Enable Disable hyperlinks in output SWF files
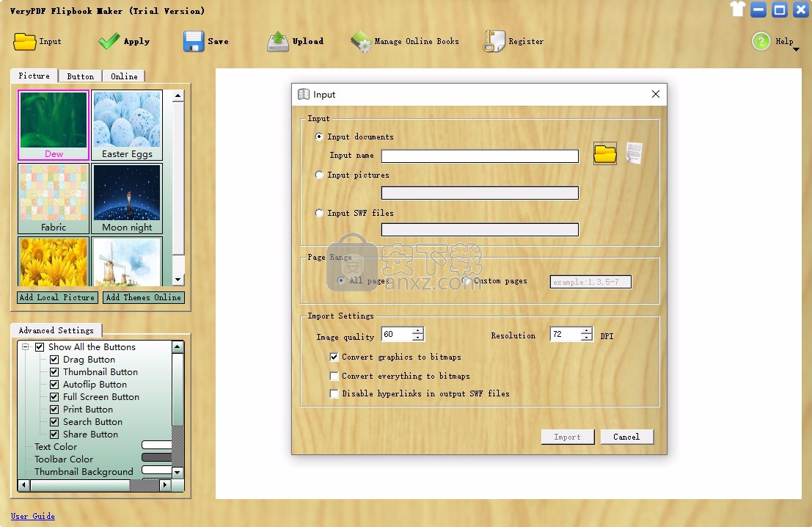Viewport: 812px width, 527px height. [x=334, y=394]
